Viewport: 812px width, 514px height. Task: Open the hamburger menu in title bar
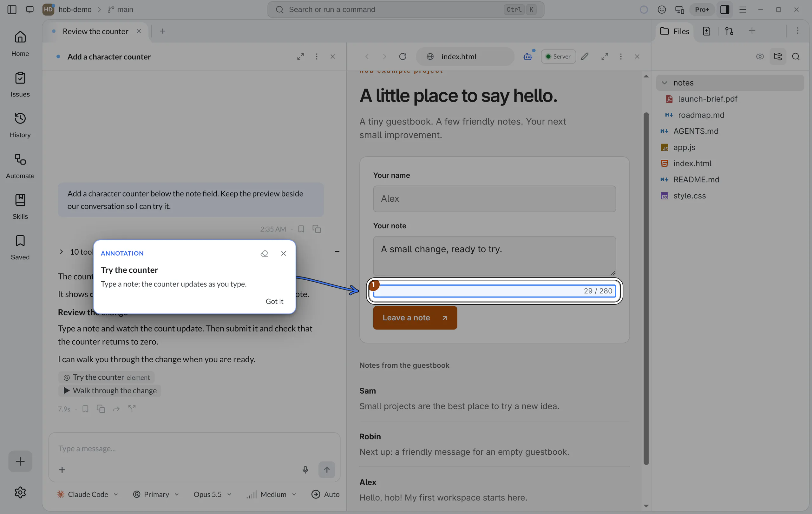pyautogui.click(x=743, y=10)
